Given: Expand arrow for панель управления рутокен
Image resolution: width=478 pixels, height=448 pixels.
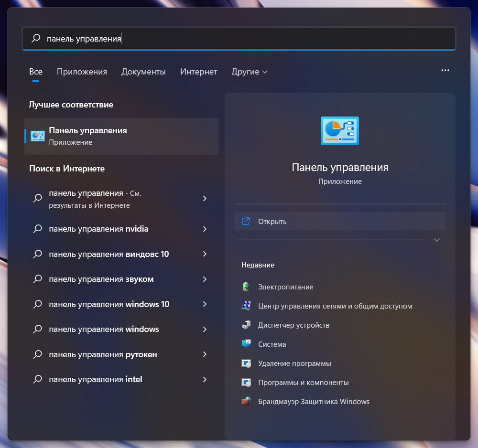Looking at the screenshot, I should click(205, 354).
